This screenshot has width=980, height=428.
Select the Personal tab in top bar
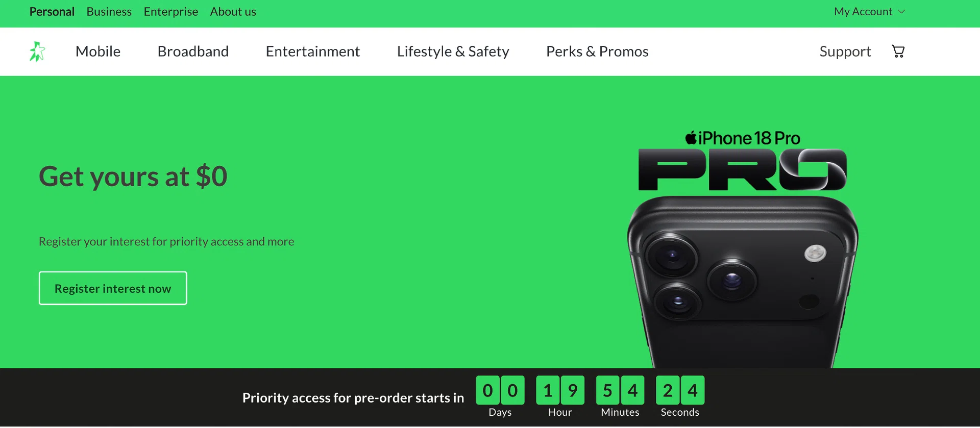point(52,12)
